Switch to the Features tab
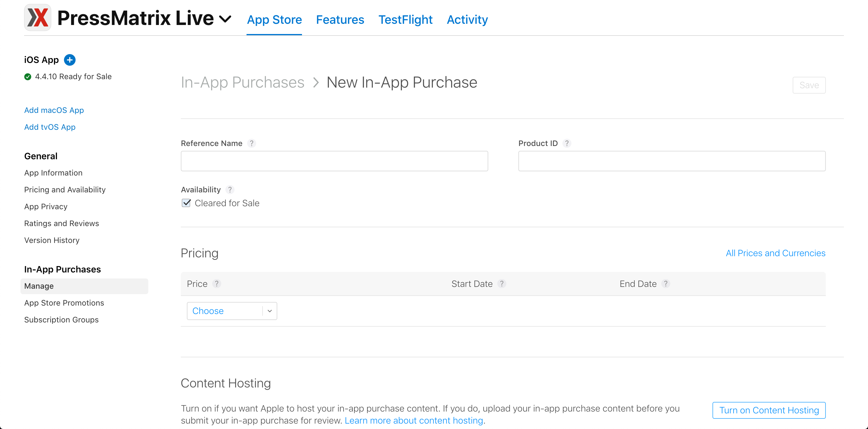 click(x=340, y=20)
